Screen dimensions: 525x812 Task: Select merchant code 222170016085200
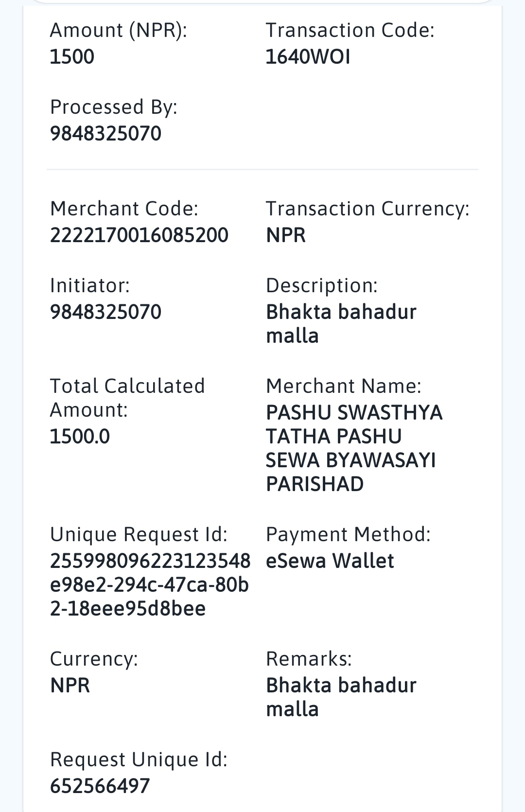[x=139, y=235]
